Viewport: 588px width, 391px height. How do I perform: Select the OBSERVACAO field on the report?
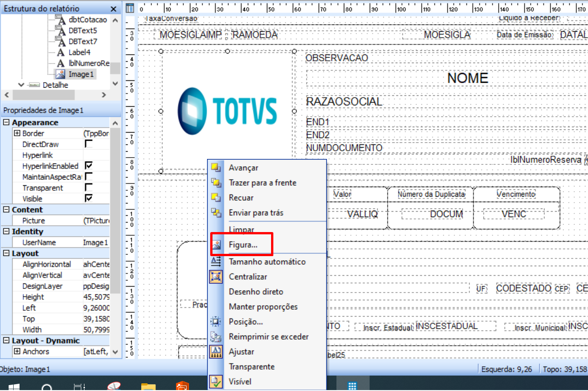click(337, 58)
